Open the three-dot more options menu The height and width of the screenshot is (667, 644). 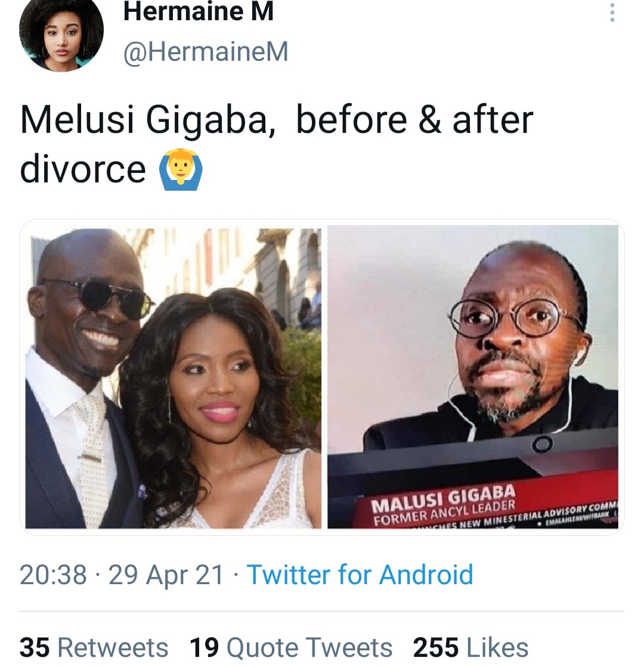tap(612, 12)
